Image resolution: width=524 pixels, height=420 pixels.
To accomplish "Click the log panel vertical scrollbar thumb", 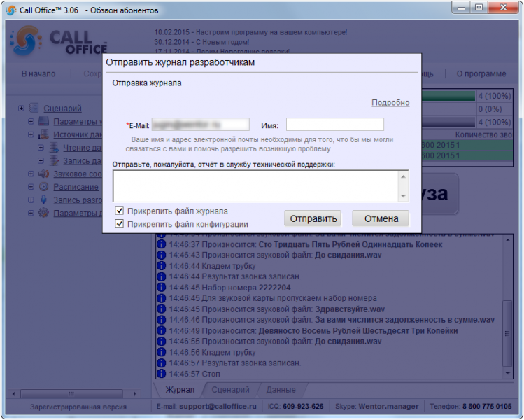I will tap(507, 333).
